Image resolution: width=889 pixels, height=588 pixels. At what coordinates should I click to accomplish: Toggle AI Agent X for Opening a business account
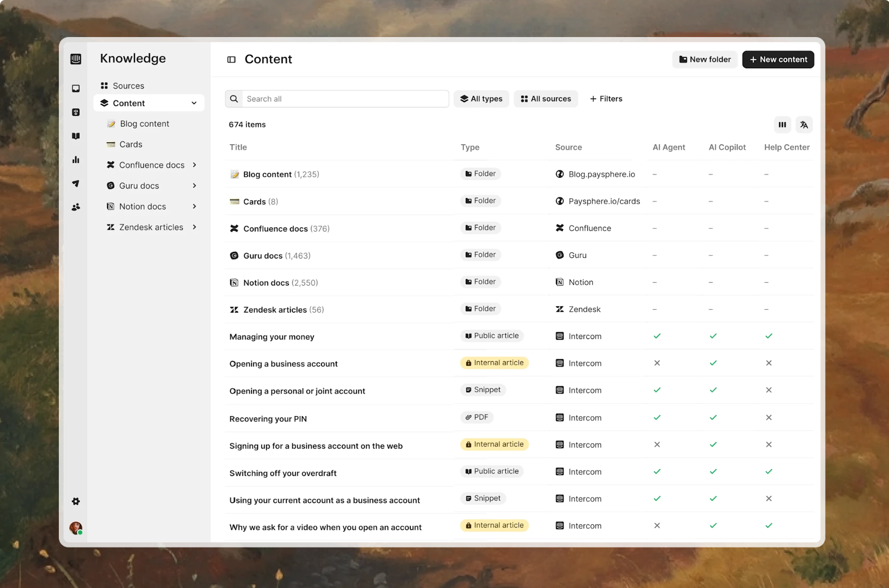pos(657,363)
